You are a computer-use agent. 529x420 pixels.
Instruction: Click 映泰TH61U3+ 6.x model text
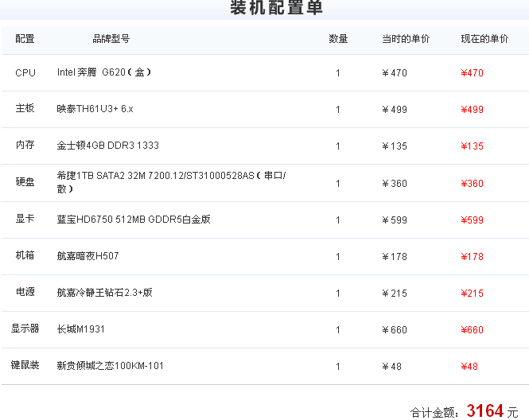coord(95,109)
